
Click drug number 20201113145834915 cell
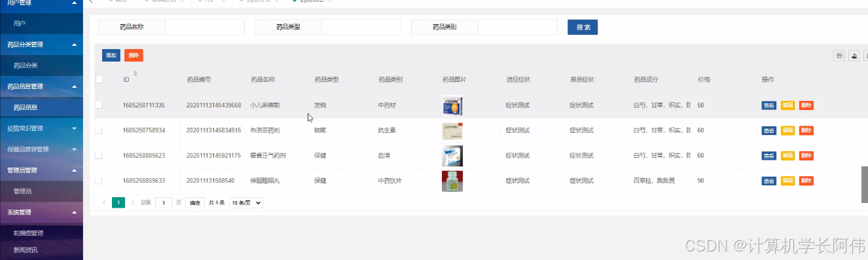[x=213, y=130]
